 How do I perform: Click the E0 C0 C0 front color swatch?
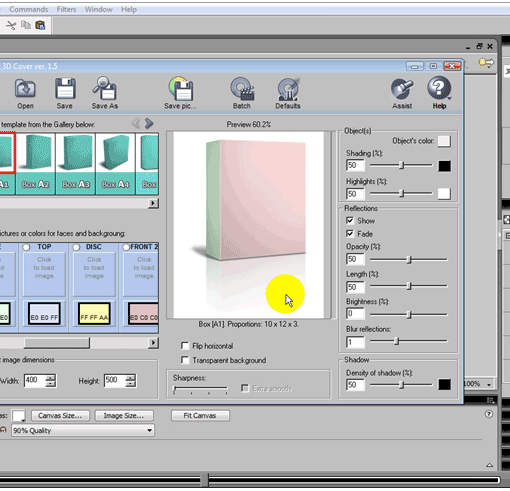[x=143, y=314]
